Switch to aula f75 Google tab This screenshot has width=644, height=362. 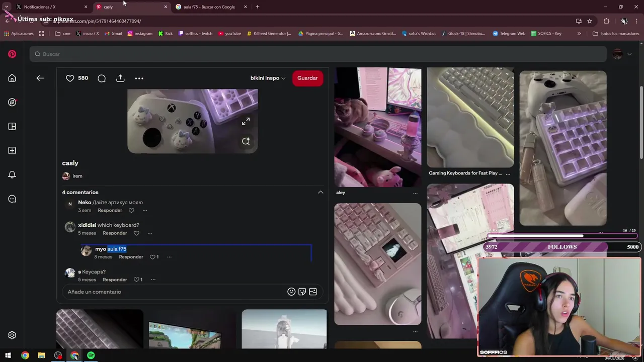tap(210, 7)
